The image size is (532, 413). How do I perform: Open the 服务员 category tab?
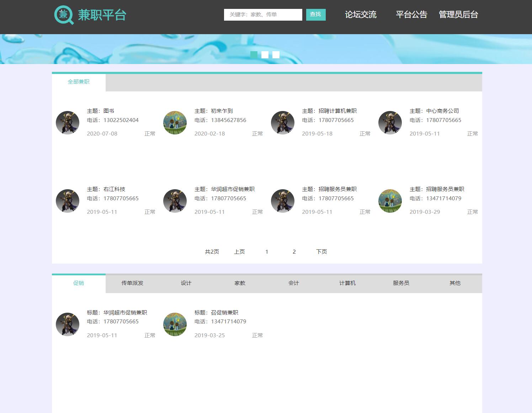pyautogui.click(x=401, y=283)
